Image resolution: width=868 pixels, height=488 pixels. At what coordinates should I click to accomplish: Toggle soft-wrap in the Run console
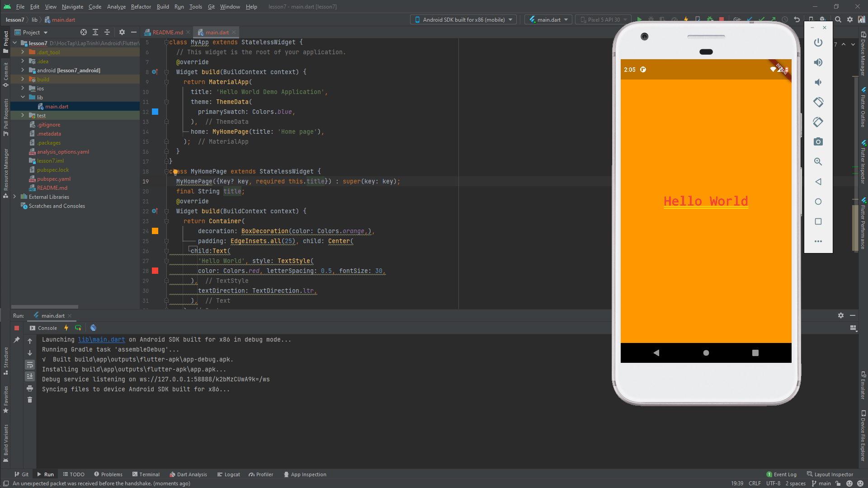click(30, 365)
